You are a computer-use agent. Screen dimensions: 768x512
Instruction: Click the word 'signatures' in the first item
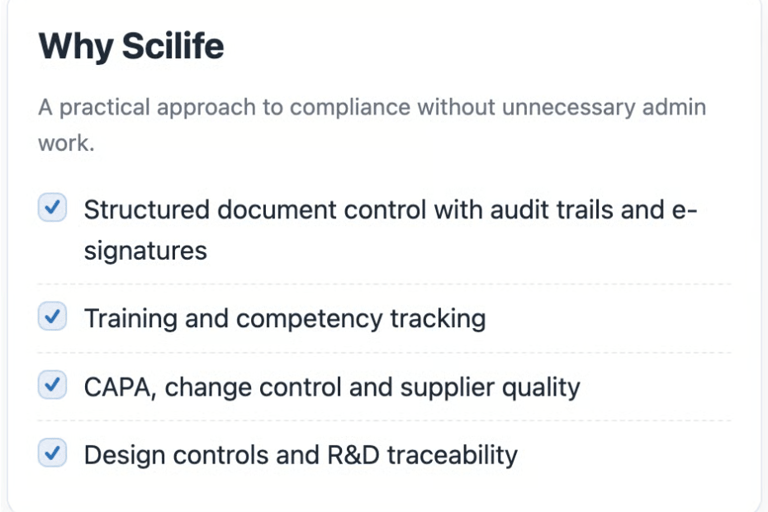[145, 250]
